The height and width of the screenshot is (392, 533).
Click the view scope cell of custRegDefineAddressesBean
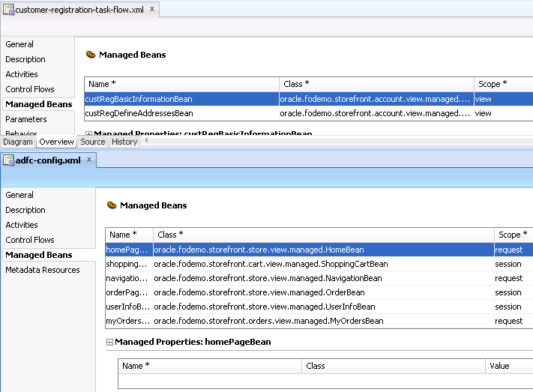click(x=504, y=113)
